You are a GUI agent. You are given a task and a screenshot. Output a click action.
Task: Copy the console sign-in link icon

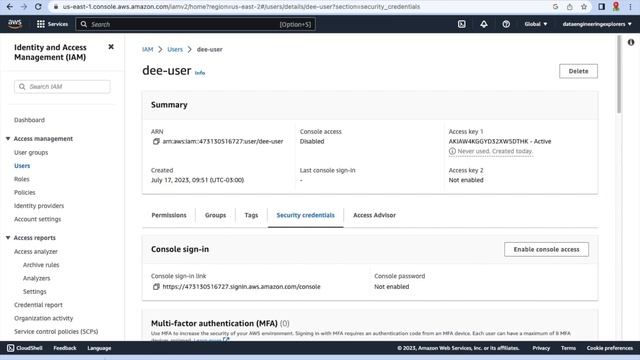click(x=156, y=287)
